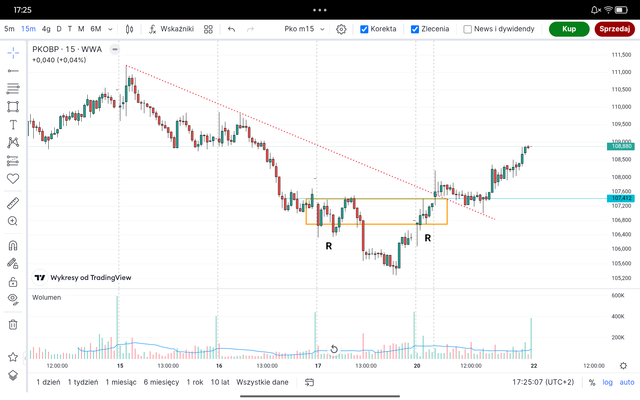Switch to the 6M interval

coord(96,29)
